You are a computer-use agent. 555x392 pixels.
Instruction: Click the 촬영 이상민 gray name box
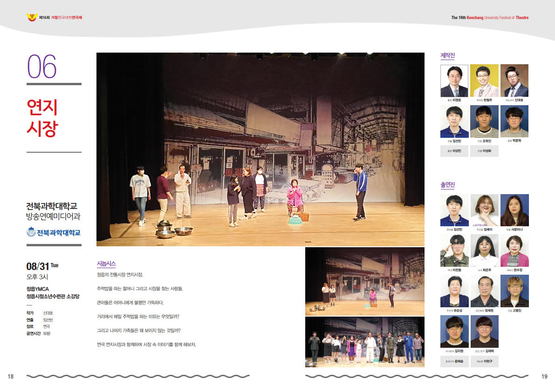[x=454, y=151]
